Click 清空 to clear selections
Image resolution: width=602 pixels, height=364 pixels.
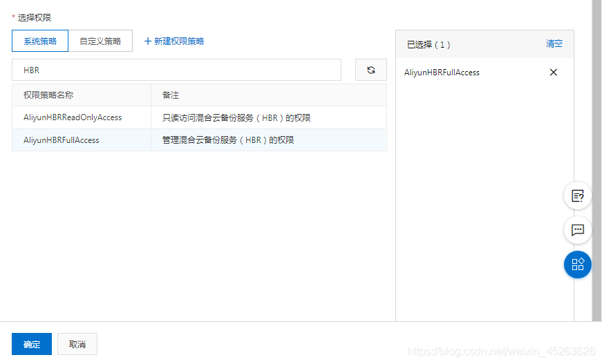click(x=554, y=44)
